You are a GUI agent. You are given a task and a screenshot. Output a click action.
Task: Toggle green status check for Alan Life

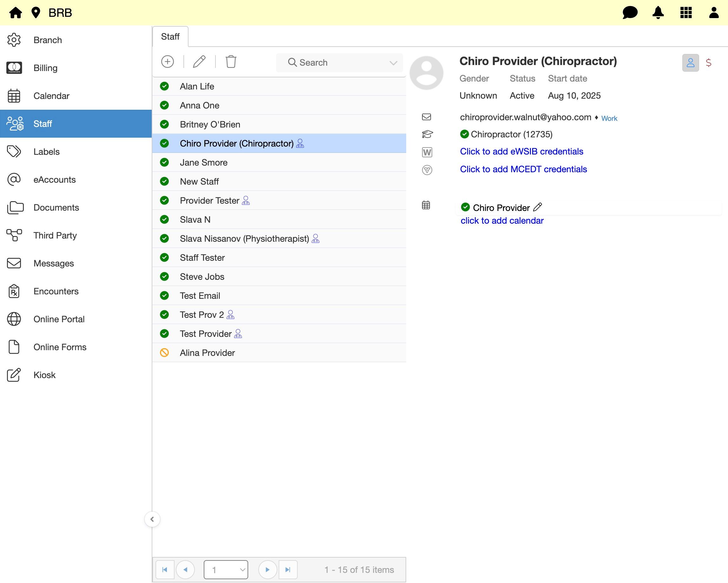click(x=164, y=86)
